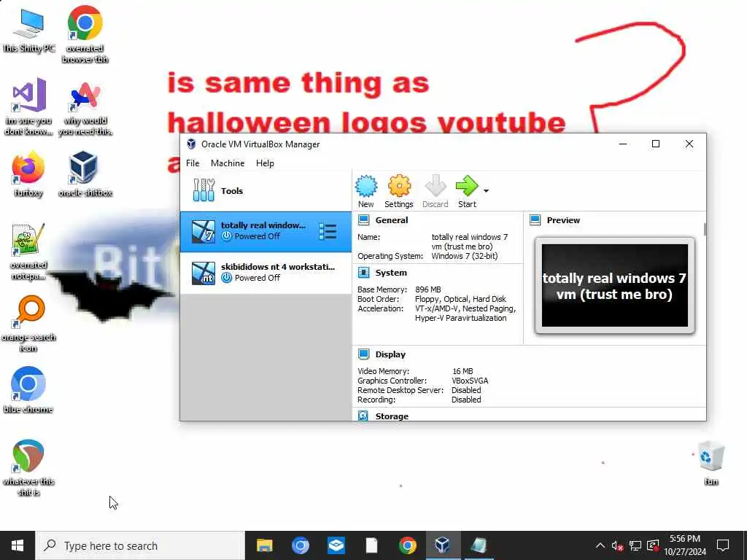Select This Shitty PC desktop icon
The height and width of the screenshot is (560, 747).
pos(28,31)
